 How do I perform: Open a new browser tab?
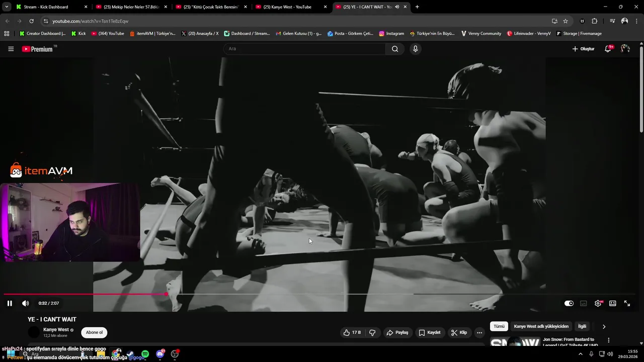pos(417,7)
